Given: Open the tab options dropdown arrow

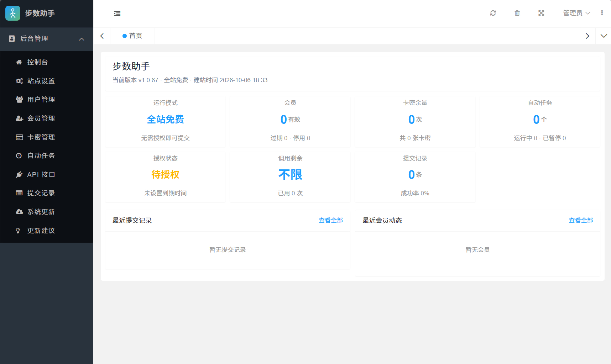Looking at the screenshot, I should [x=604, y=36].
